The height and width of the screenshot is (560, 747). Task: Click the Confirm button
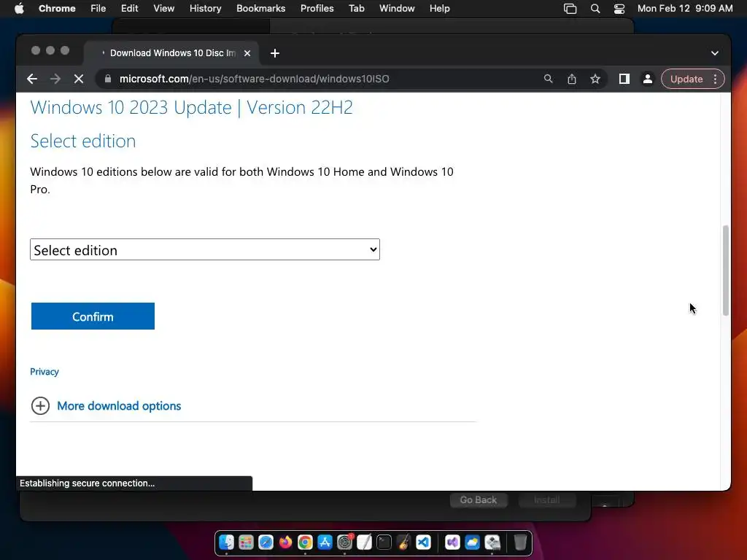point(93,316)
